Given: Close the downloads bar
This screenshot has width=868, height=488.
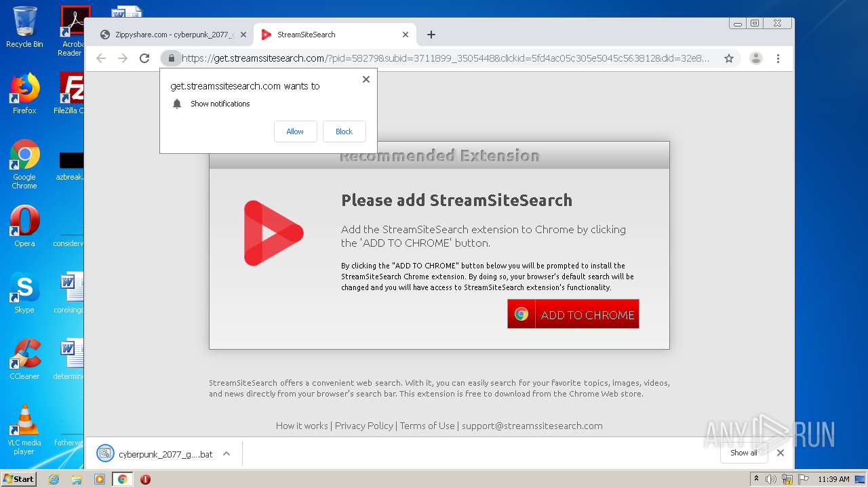Looking at the screenshot, I should click(x=781, y=453).
